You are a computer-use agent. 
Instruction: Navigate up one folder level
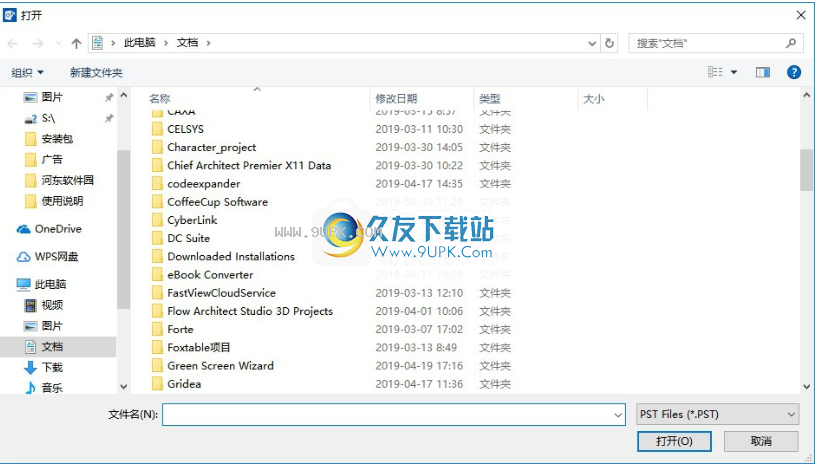77,43
